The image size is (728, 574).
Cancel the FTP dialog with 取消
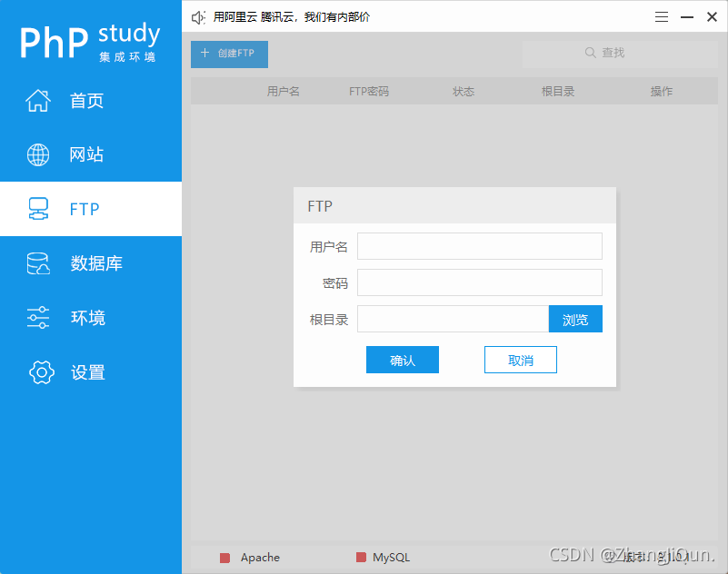click(520, 360)
